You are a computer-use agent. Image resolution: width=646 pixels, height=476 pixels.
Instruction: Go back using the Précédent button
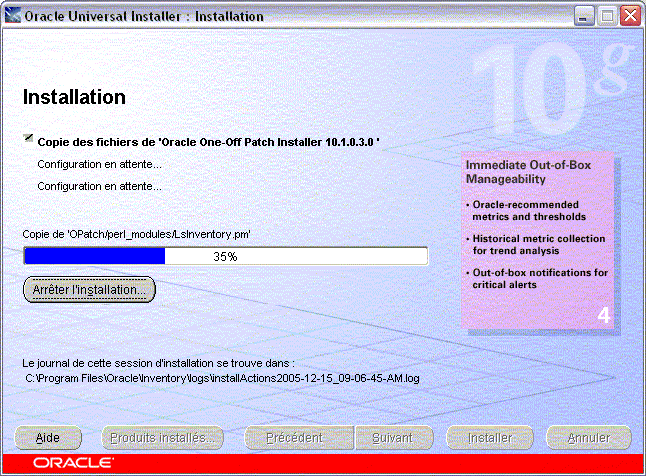coord(294,438)
